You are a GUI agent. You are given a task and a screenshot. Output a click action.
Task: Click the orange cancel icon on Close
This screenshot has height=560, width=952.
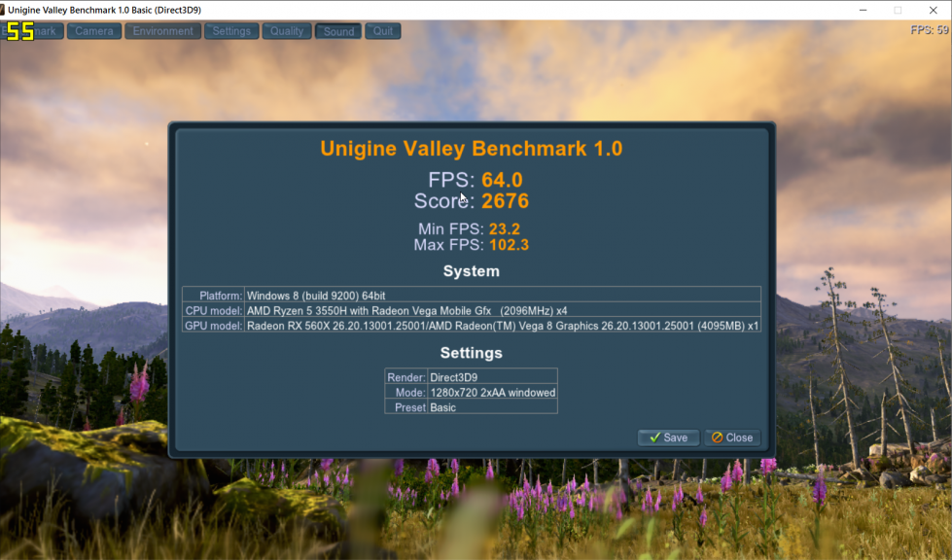[x=717, y=437]
